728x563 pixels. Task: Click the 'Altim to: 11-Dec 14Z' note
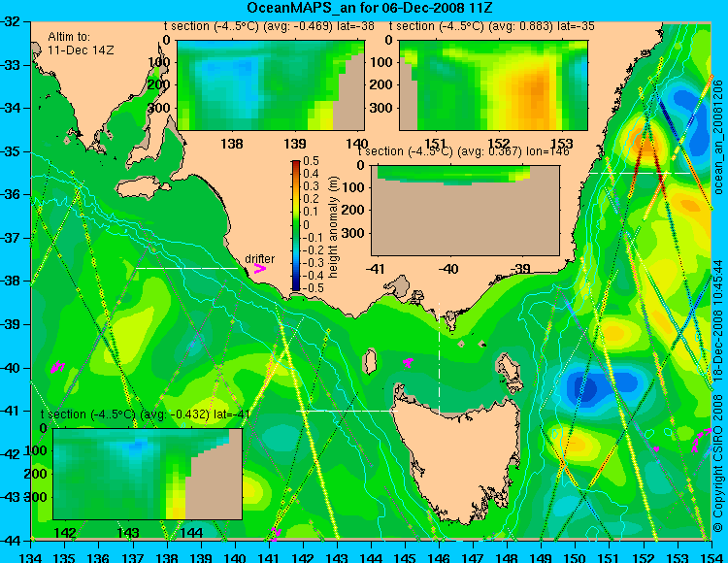(81, 43)
